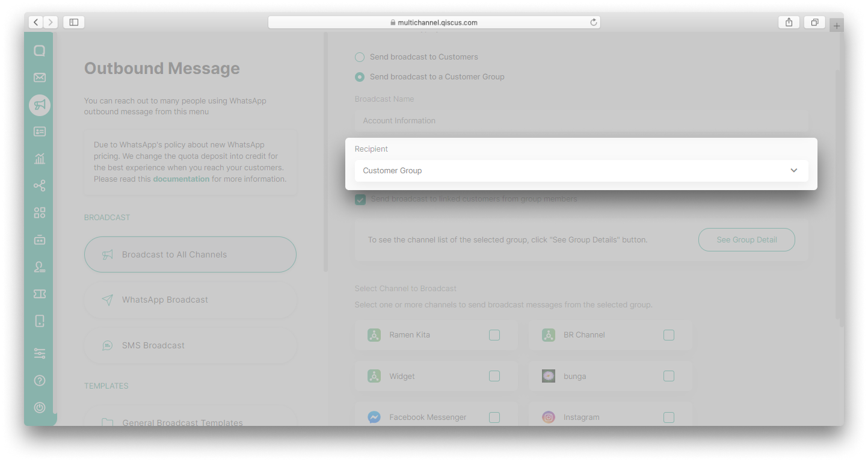Click the bunga channel avatar
Viewport: 868px width, 462px height.
click(x=548, y=376)
